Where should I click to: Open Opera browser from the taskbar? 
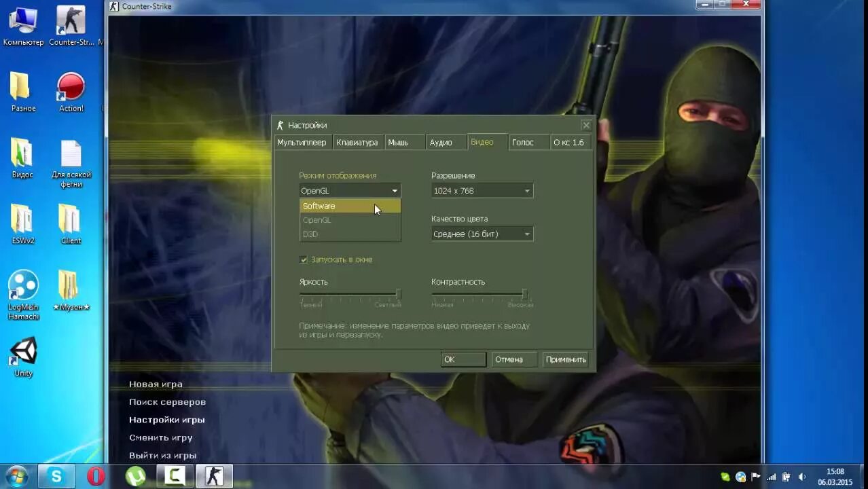click(96, 476)
